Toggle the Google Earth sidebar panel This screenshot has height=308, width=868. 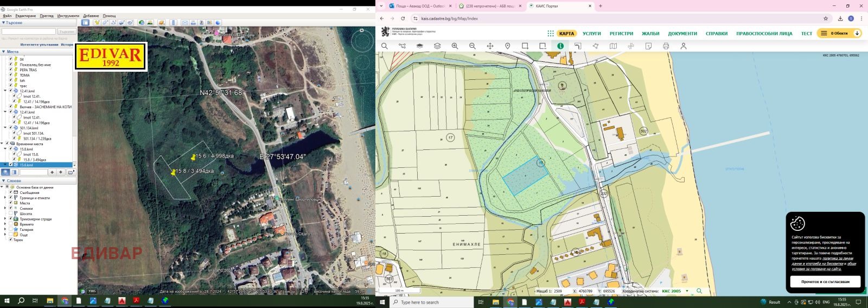[x=86, y=23]
